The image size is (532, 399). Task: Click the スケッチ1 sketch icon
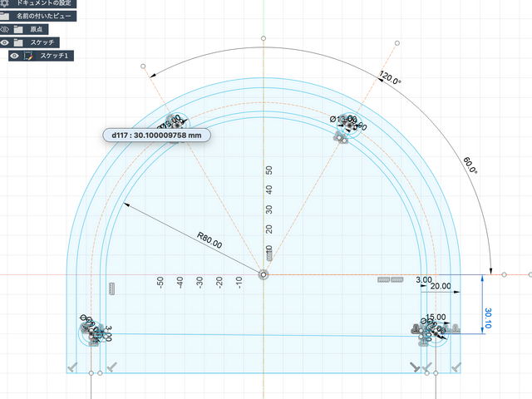(x=29, y=56)
